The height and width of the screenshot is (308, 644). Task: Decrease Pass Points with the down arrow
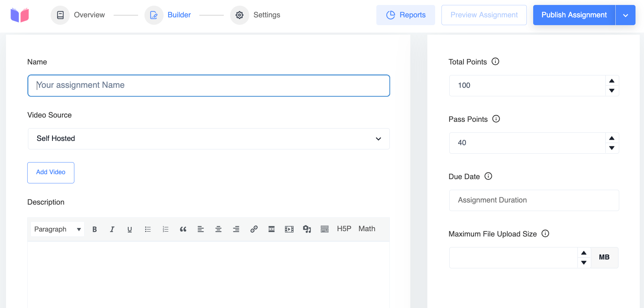[x=611, y=148]
